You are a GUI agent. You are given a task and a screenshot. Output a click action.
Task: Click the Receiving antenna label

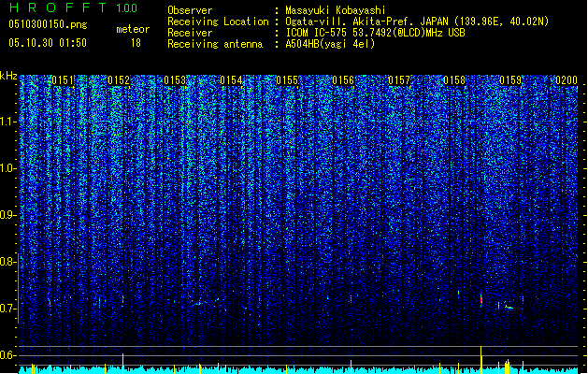215,44
